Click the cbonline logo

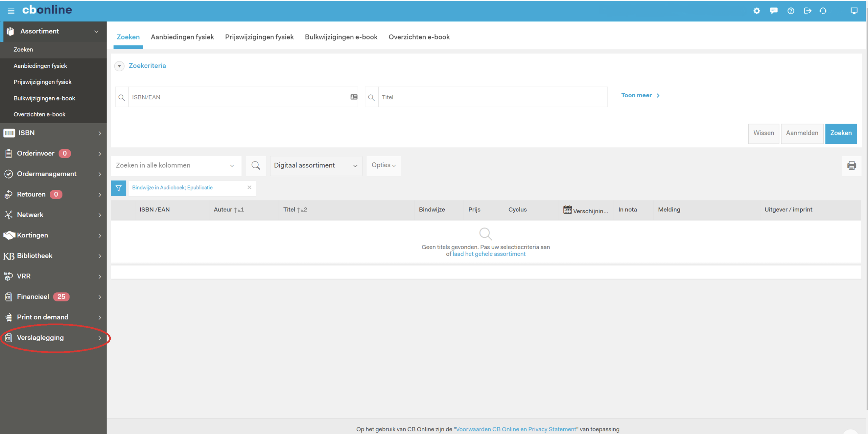coord(47,10)
